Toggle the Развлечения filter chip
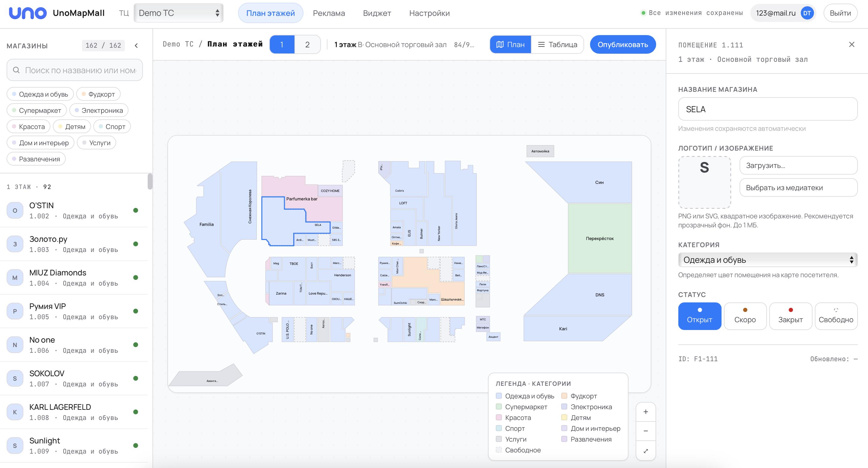The image size is (868, 468). pyautogui.click(x=36, y=159)
